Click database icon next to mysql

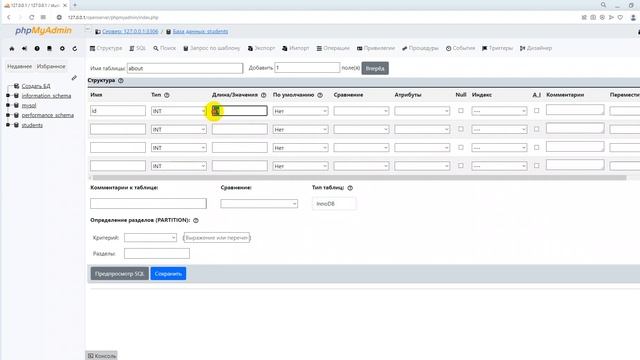[16, 105]
